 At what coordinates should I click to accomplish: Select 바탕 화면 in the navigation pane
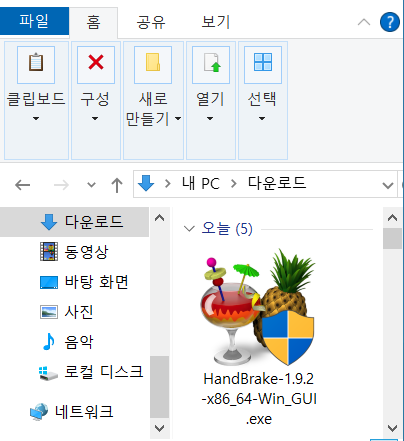coord(74,282)
